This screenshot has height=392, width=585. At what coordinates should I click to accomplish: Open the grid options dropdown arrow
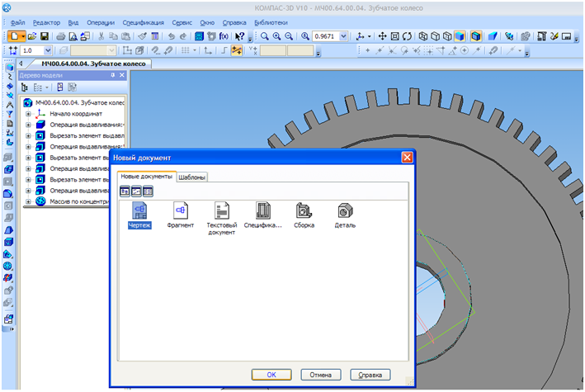point(195,50)
